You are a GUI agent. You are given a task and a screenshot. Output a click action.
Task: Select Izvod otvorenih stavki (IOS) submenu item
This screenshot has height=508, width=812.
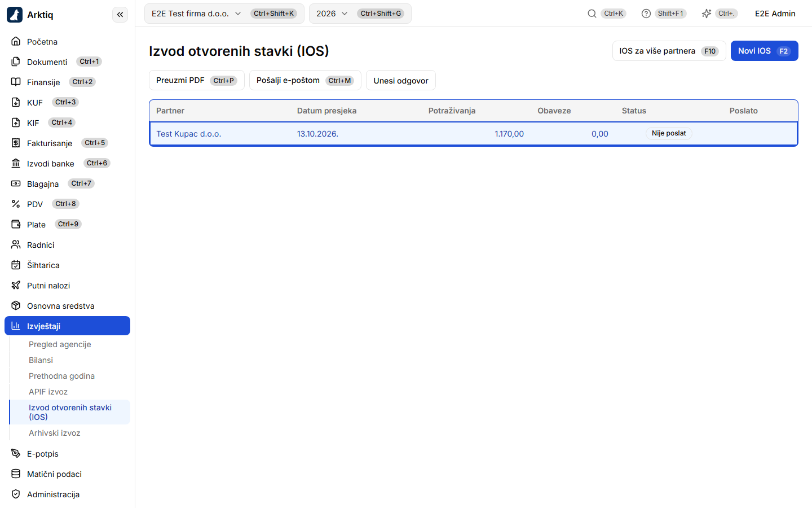70,412
